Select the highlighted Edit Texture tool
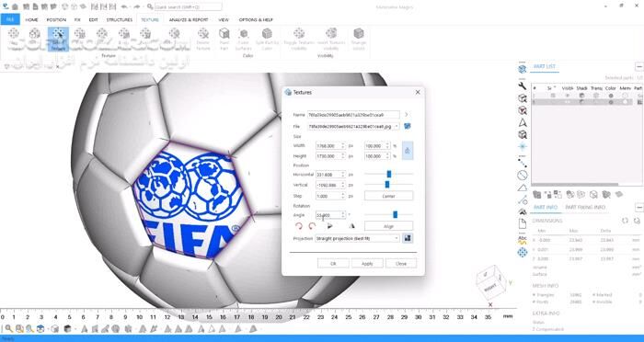This screenshot has height=342, width=644. [58, 39]
